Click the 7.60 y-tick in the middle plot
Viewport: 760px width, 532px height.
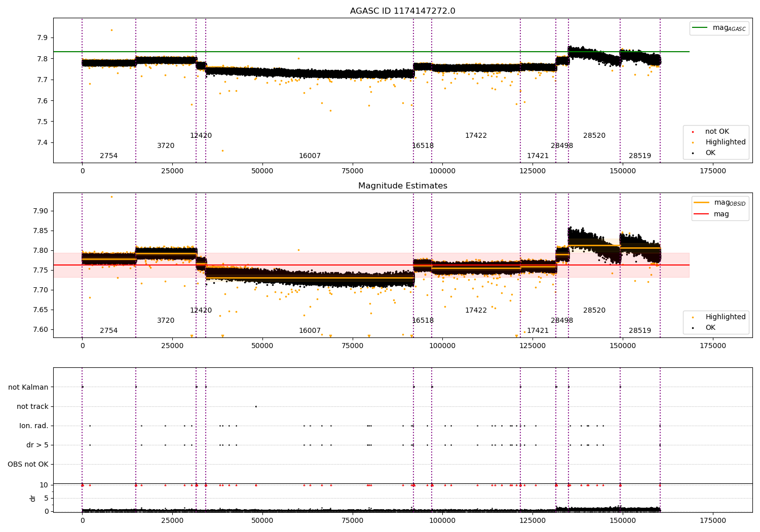point(40,330)
